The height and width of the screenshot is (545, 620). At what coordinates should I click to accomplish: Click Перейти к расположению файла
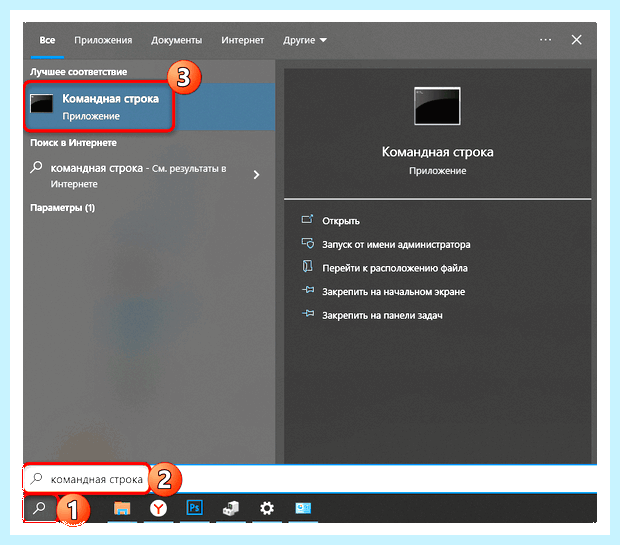coord(395,268)
